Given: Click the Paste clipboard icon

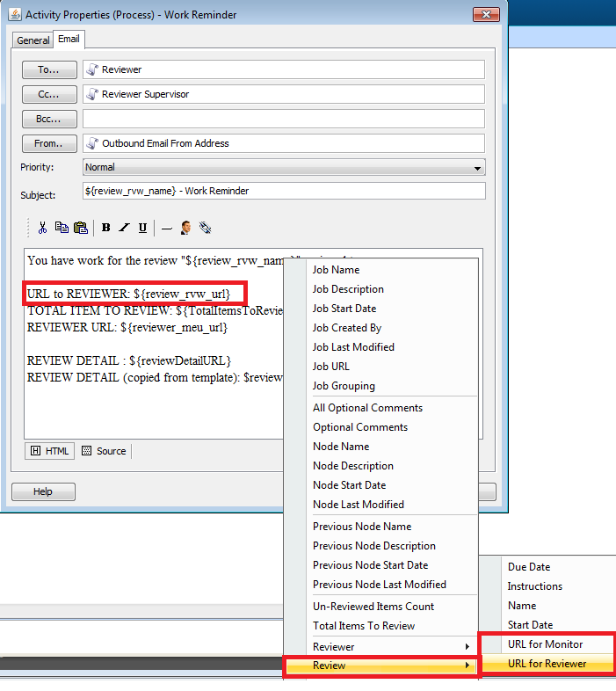Looking at the screenshot, I should (81, 228).
